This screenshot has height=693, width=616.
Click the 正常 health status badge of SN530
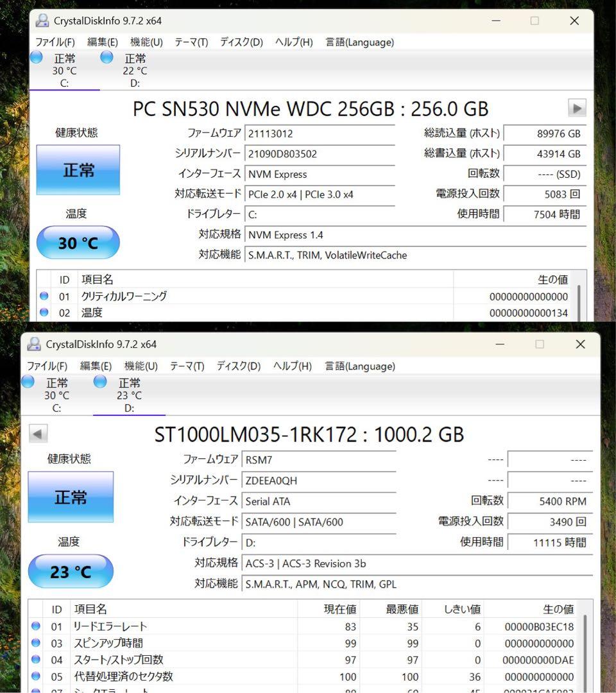point(78,169)
